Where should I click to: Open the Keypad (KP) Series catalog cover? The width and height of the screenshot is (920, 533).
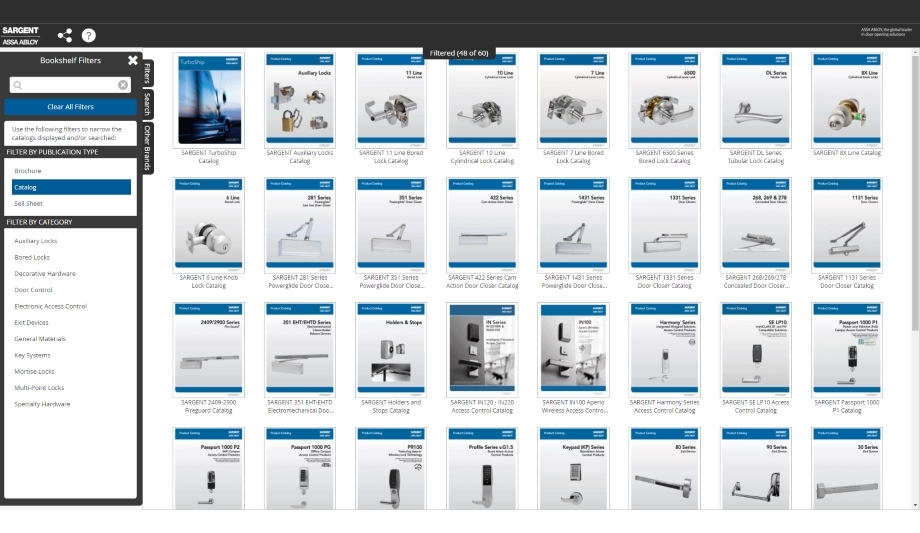click(573, 468)
